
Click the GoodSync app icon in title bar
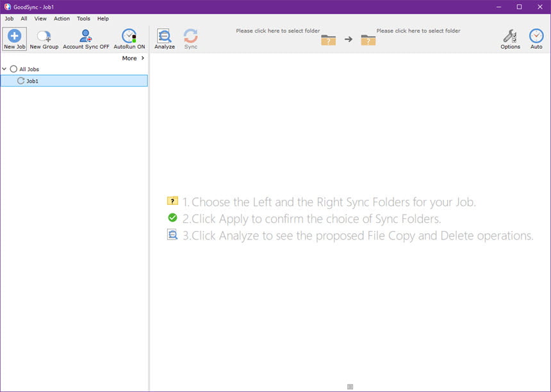(x=8, y=7)
